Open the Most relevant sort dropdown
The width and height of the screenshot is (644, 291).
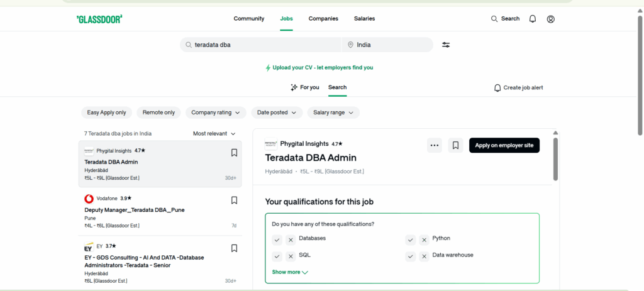[214, 134]
